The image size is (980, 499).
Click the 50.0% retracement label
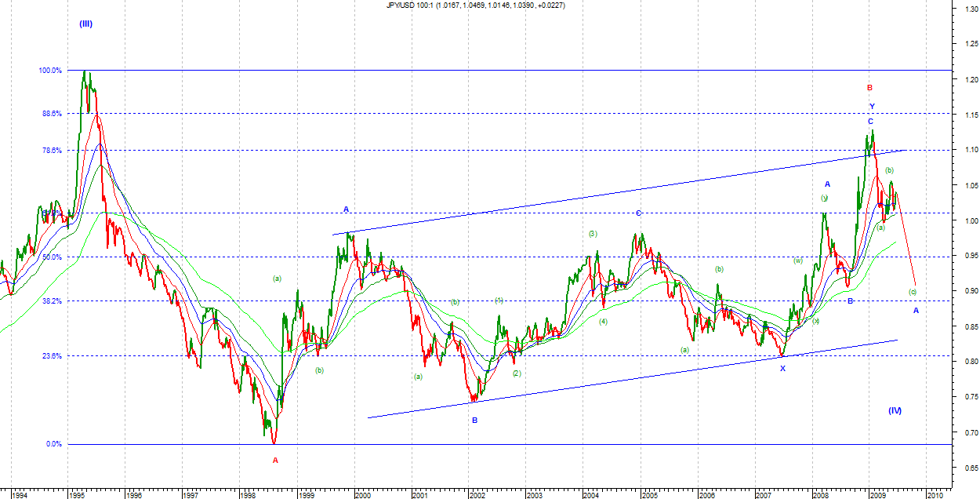click(x=50, y=257)
